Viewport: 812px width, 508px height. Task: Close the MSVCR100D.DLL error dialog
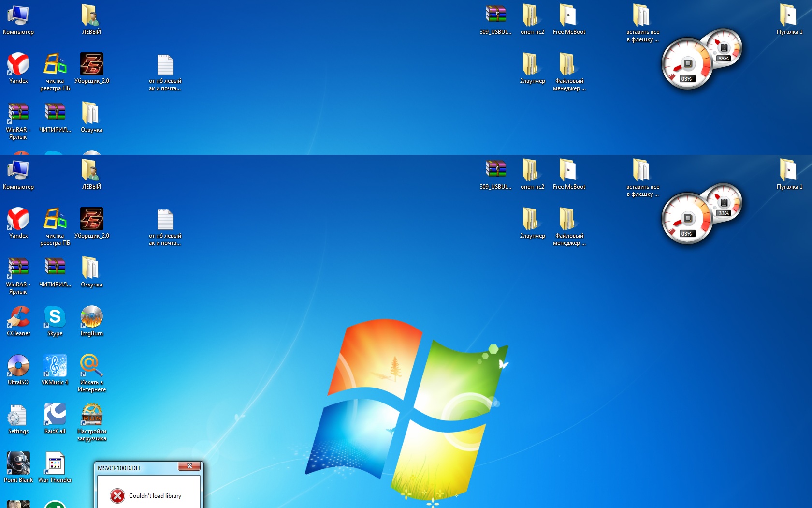pos(189,466)
